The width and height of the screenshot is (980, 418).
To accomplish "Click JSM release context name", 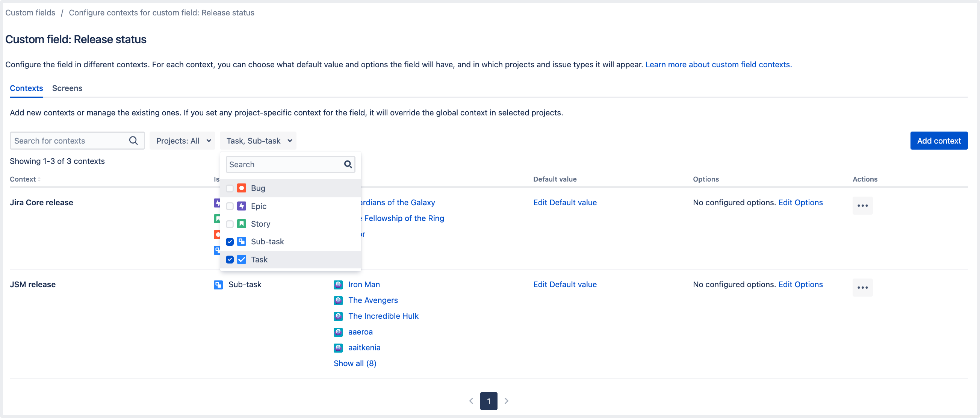I will point(33,285).
